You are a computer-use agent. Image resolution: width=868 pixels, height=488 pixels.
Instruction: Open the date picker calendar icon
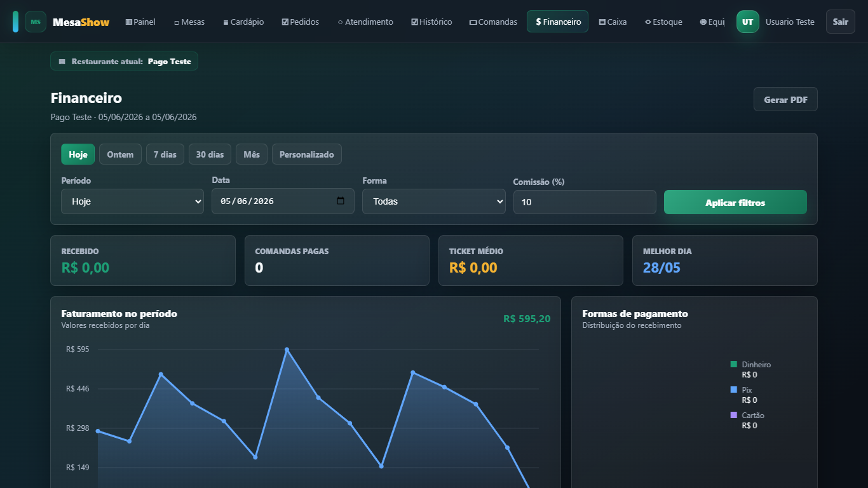[341, 201]
